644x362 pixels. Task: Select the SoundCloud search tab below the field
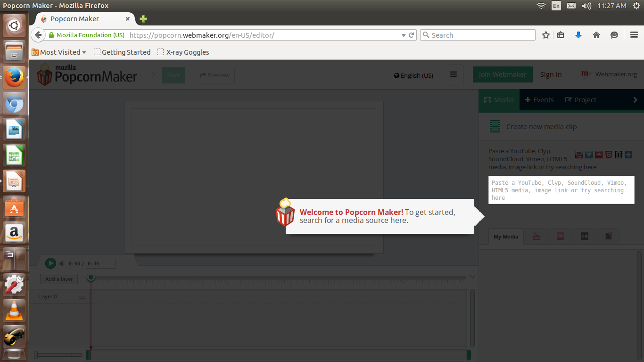click(561, 237)
